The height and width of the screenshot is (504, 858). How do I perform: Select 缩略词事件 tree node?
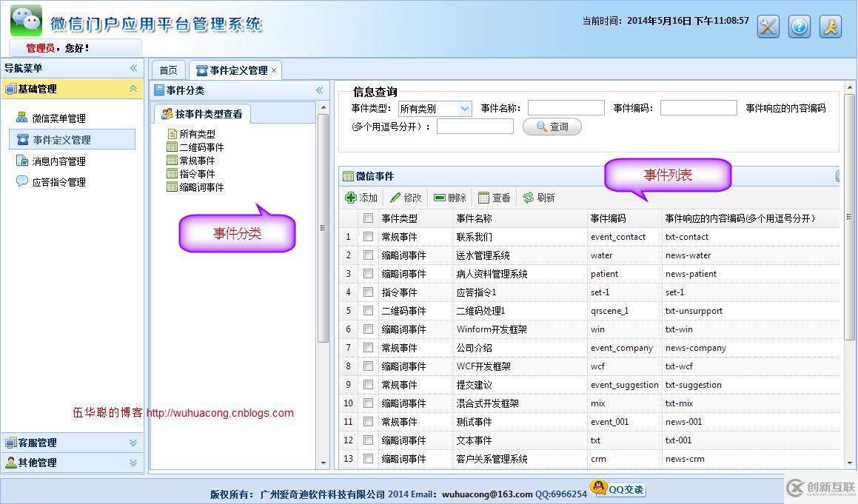pos(195,187)
